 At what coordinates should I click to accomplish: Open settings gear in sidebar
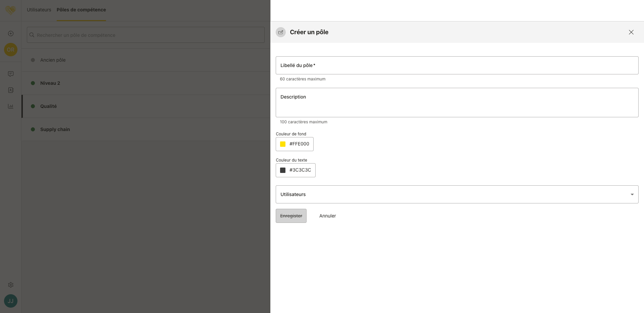(11, 285)
